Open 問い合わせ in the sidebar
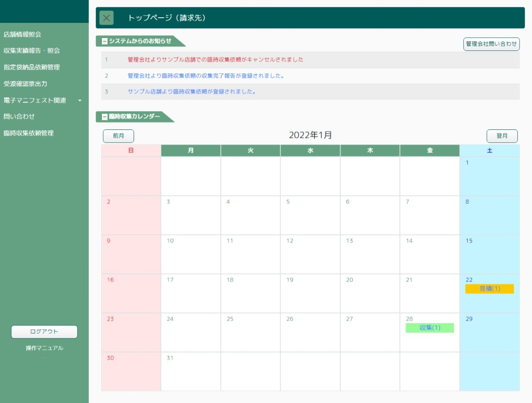532x403 pixels. tap(19, 116)
